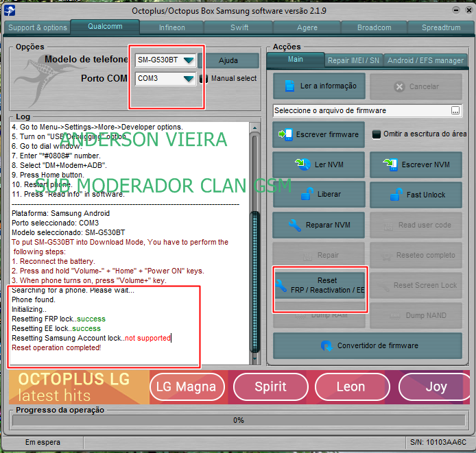Click log line 'Resetting Samsung Account lock..not supported'
The image size is (476, 453).
coord(91,338)
